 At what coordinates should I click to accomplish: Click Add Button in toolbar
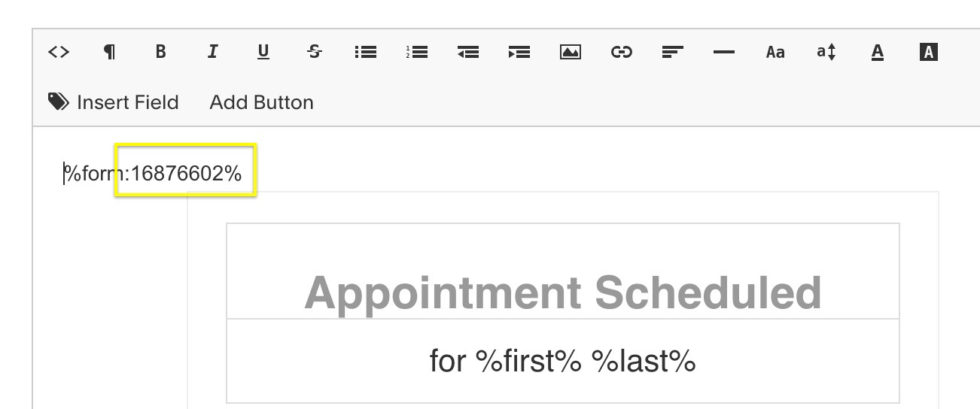click(261, 102)
